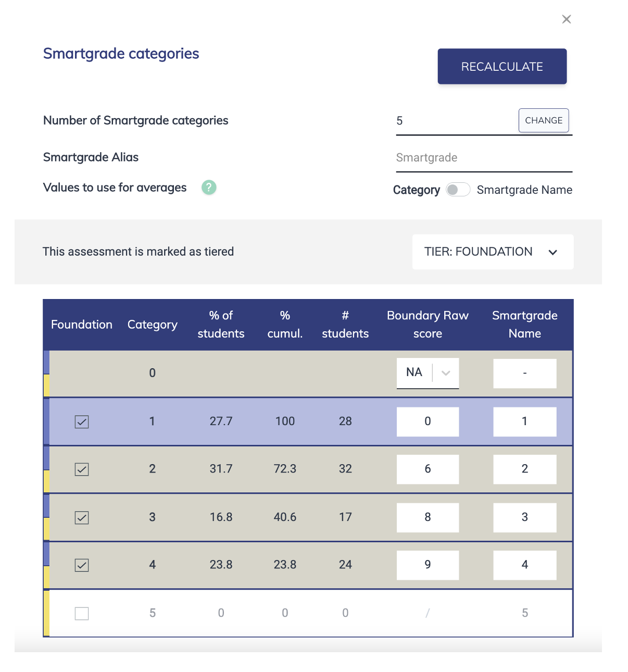The width and height of the screenshot is (628, 672).
Task: Click the chevron next to TIER: FOUNDATION
Action: point(552,252)
